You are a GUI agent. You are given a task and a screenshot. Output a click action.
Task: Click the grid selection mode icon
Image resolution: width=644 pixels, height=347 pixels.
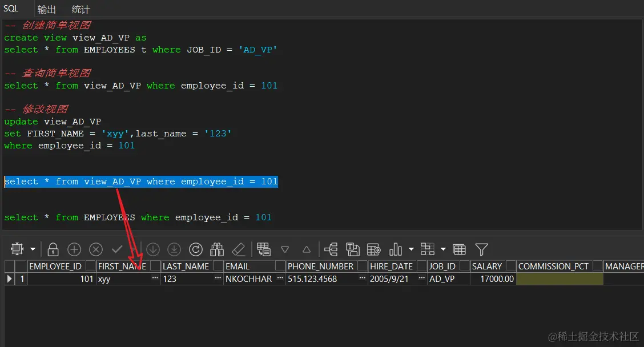pyautogui.click(x=17, y=249)
